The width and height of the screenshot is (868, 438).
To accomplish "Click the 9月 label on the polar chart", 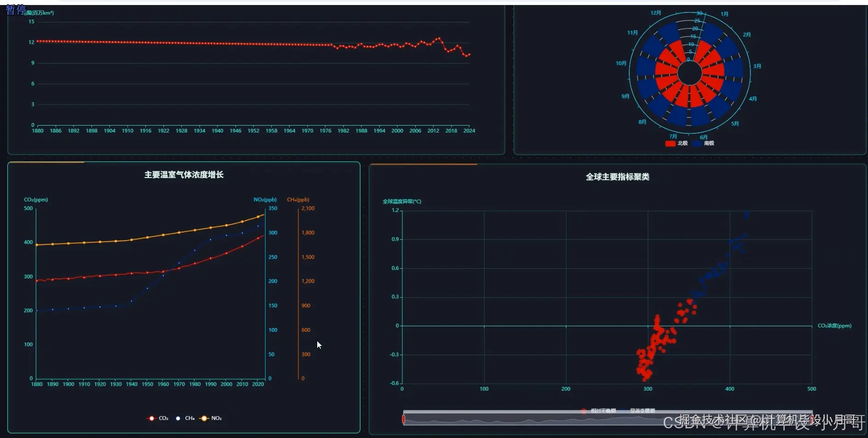I will (x=625, y=97).
